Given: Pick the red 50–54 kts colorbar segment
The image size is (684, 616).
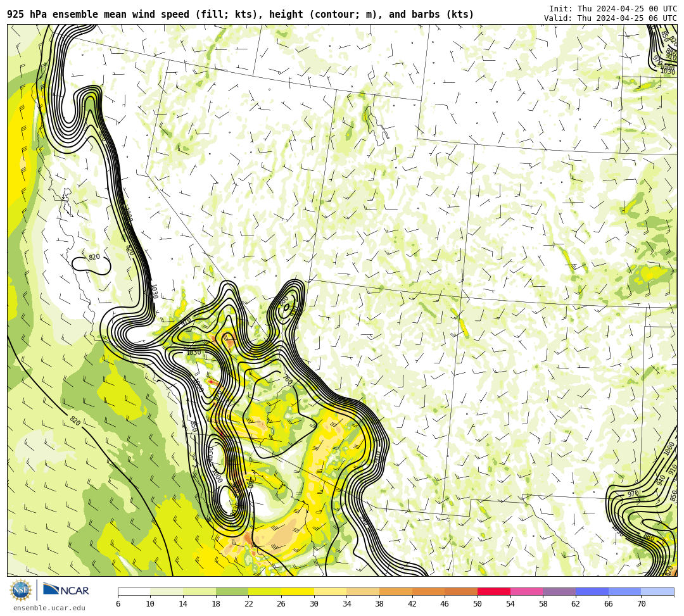Looking at the screenshot, I should (494, 591).
